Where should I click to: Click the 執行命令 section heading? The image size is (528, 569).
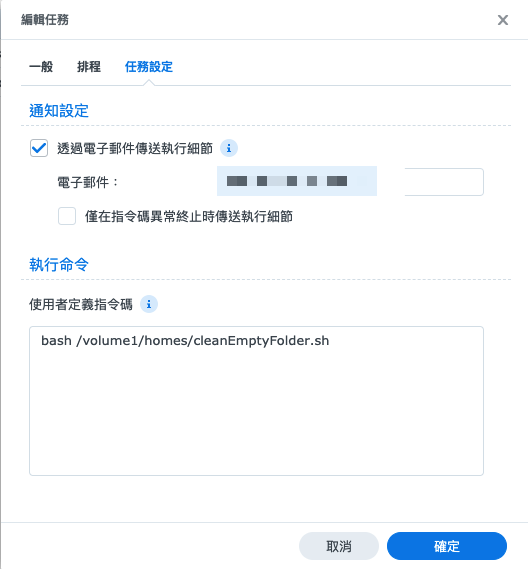click(59, 265)
